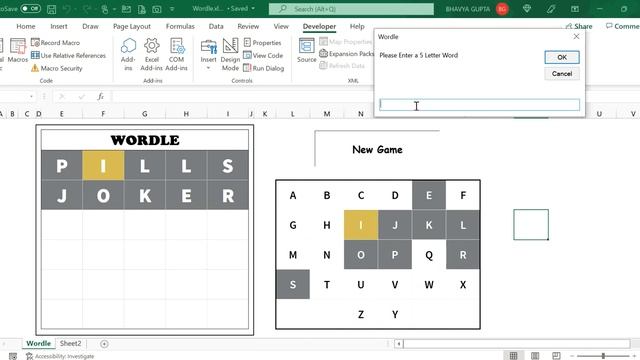This screenshot has height=360, width=640.
Task: Toggle Use Relative References
Action: pyautogui.click(x=68, y=55)
